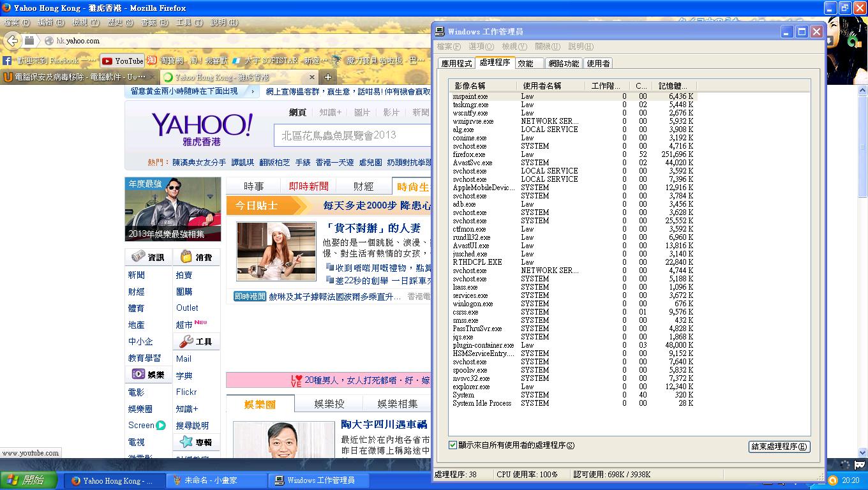Open the 工具 wrench section header
Image resolution: width=868 pixels, height=490 pixels.
196,341
